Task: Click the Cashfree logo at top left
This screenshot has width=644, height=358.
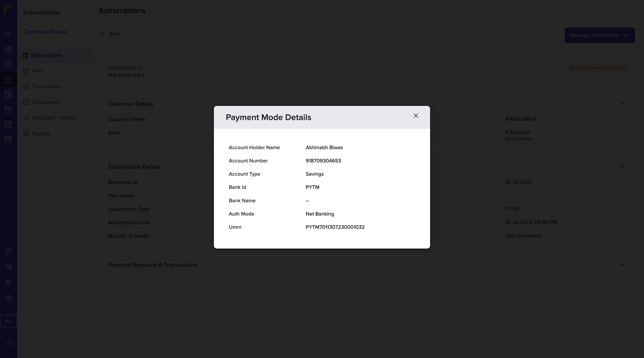Action: coord(8,10)
